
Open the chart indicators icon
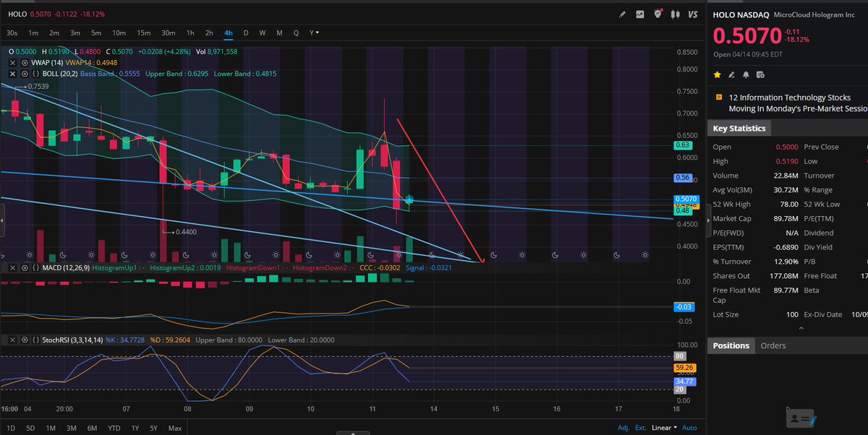(x=640, y=14)
